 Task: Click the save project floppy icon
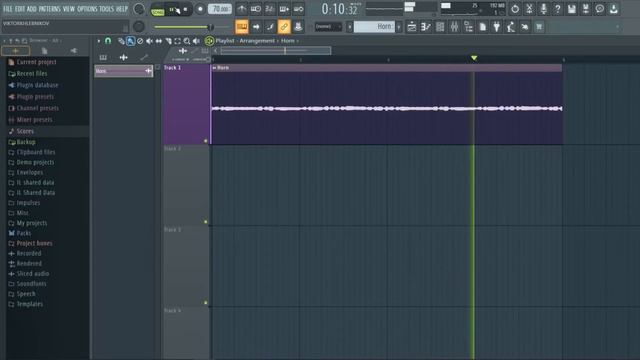point(571,9)
